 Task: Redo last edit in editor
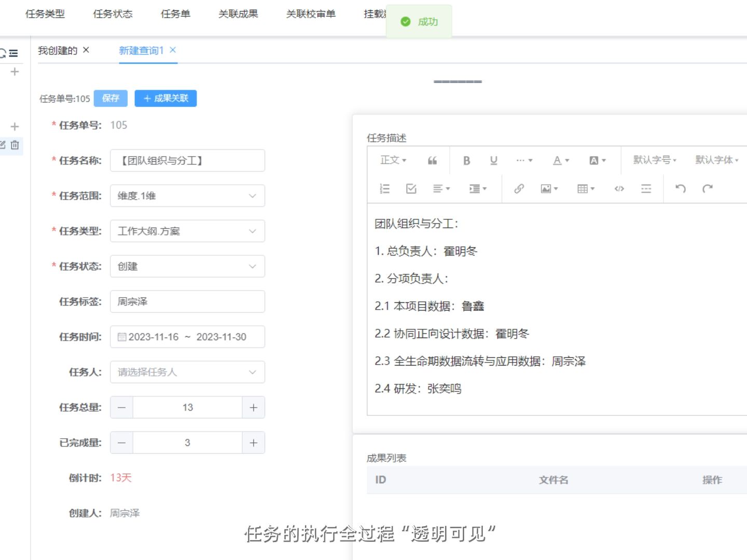pos(708,189)
